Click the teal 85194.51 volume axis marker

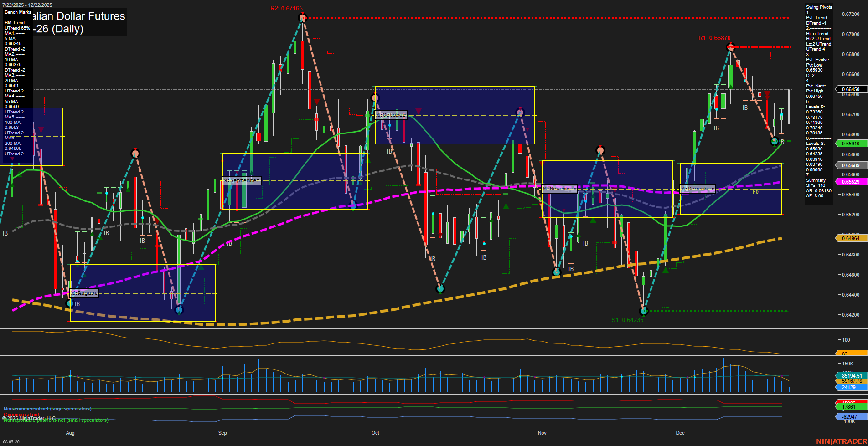(851, 376)
